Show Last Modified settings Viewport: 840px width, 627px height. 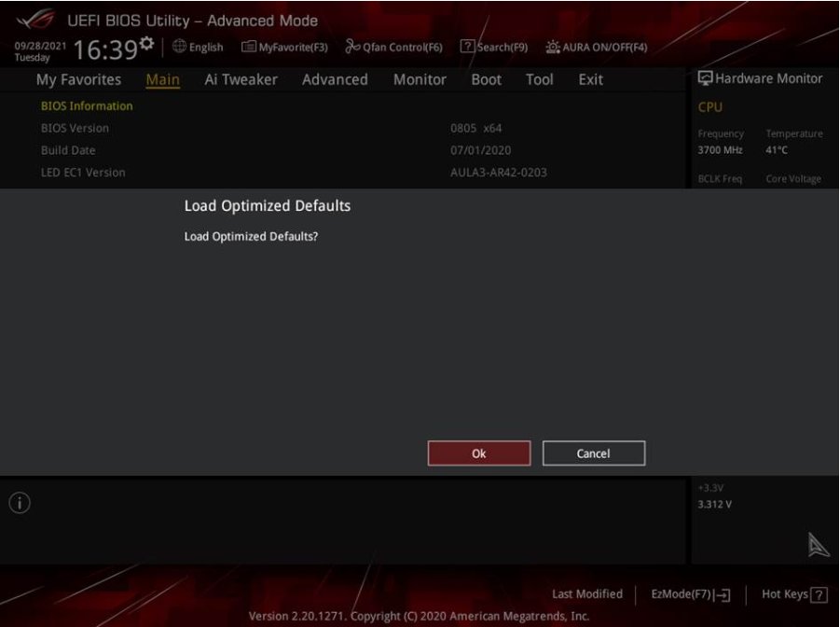(x=586, y=594)
